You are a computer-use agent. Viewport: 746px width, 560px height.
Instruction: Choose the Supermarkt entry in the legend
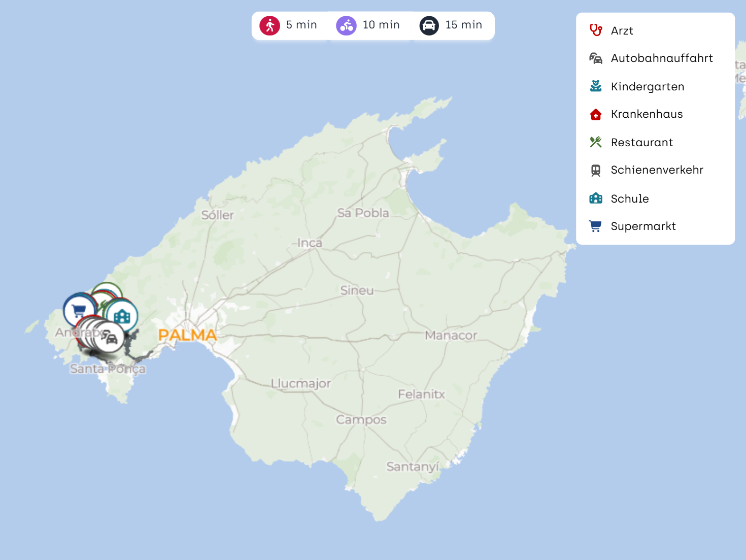pos(642,226)
